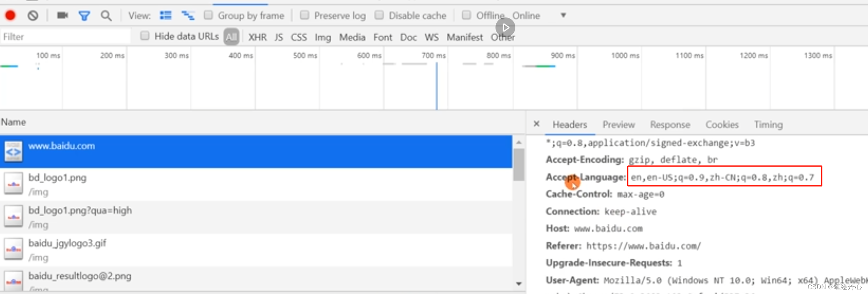Screen dimensions: 868x294
Task: Click Connection keep-alive value
Action: [x=630, y=211]
